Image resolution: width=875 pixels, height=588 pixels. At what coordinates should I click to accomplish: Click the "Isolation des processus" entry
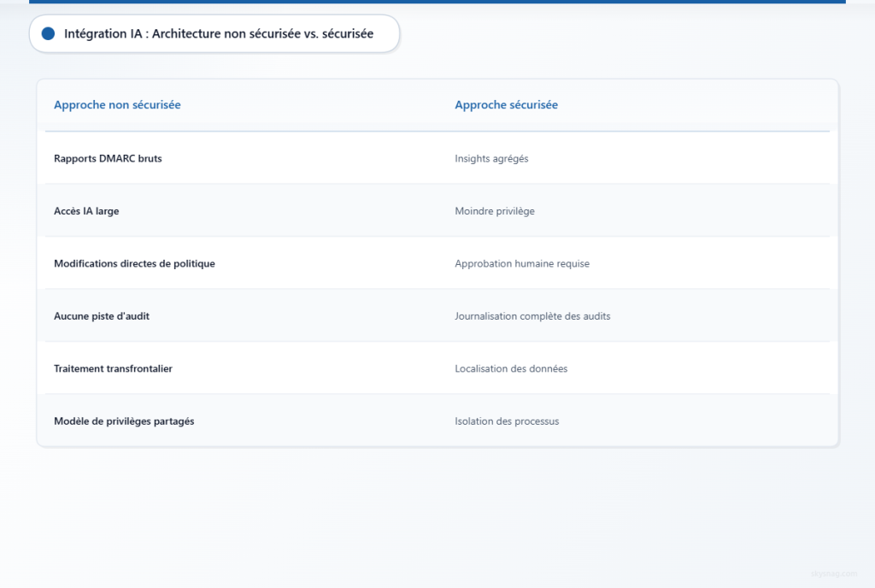coord(507,421)
